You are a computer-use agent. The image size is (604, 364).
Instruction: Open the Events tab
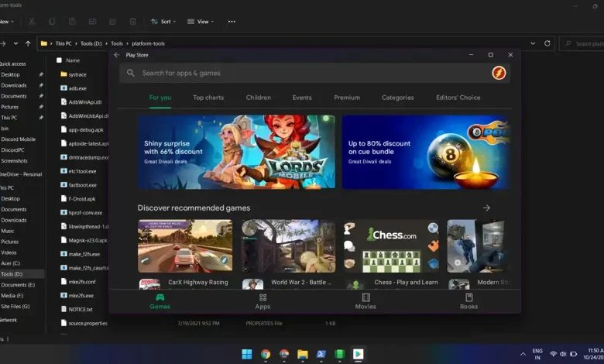coord(302,98)
